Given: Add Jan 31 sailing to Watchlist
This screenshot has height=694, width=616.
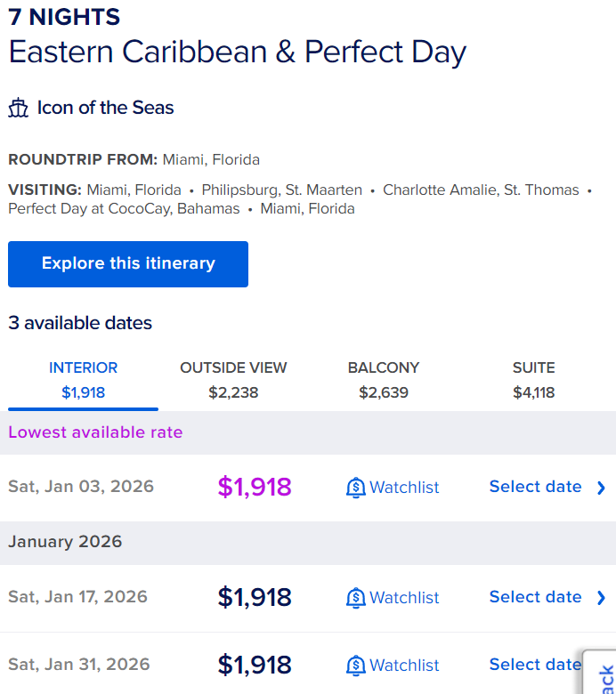Looking at the screenshot, I should 393,666.
